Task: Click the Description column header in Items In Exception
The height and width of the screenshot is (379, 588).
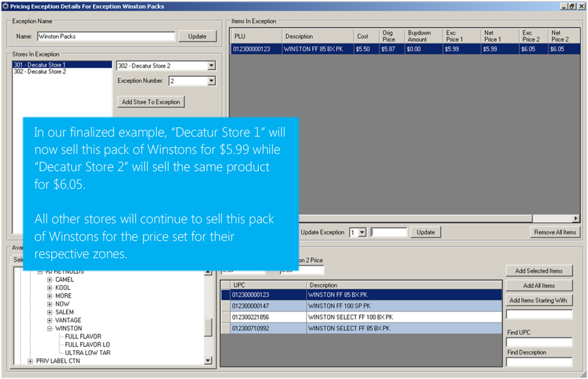Action: coord(318,36)
